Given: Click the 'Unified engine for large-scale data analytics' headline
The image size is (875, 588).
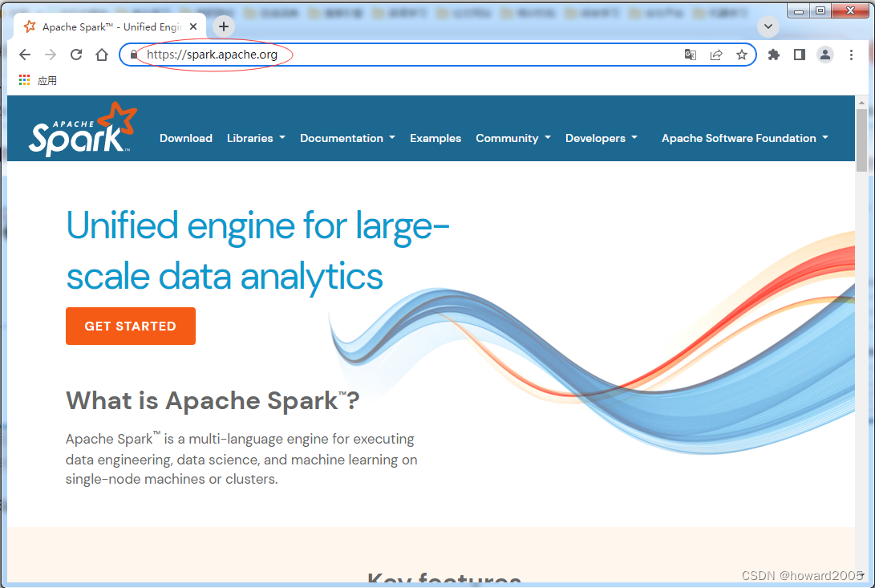Looking at the screenshot, I should coord(257,251).
